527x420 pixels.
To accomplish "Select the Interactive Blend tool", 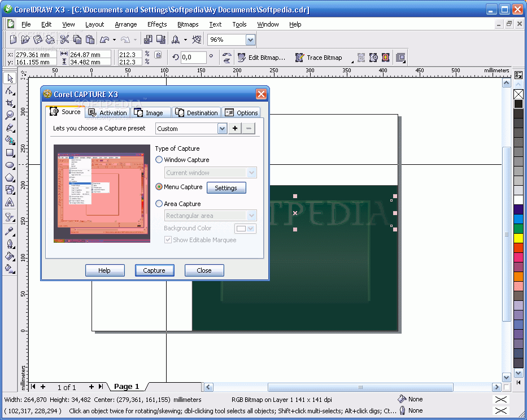I will tap(10, 218).
